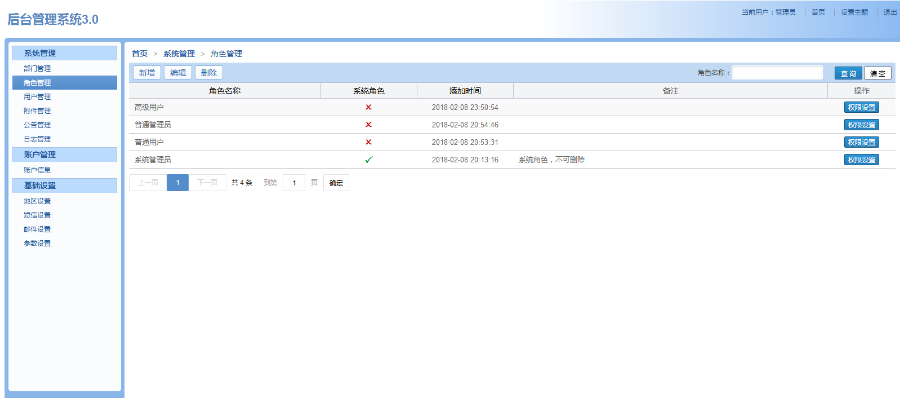Open 用户管理 in the sidebar
Screen dimensions: 900x398
37,96
